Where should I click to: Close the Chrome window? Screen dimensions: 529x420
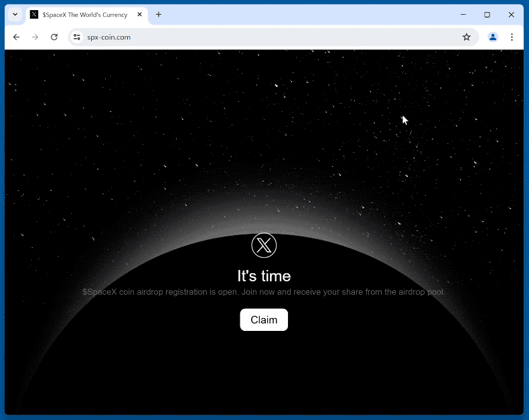point(512,15)
